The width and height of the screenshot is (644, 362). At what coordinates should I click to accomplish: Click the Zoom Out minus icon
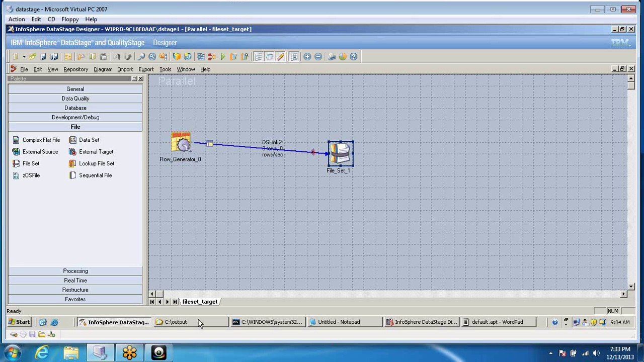pyautogui.click(x=318, y=57)
